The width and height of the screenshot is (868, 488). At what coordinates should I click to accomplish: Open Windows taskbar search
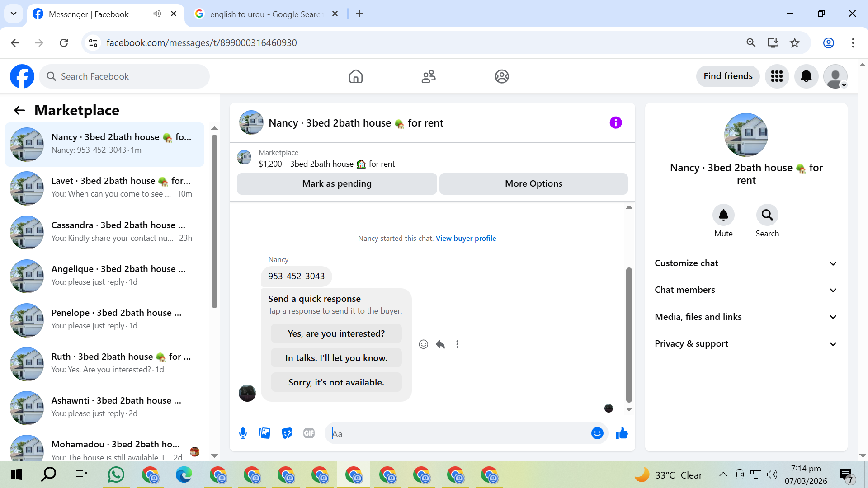point(48,475)
